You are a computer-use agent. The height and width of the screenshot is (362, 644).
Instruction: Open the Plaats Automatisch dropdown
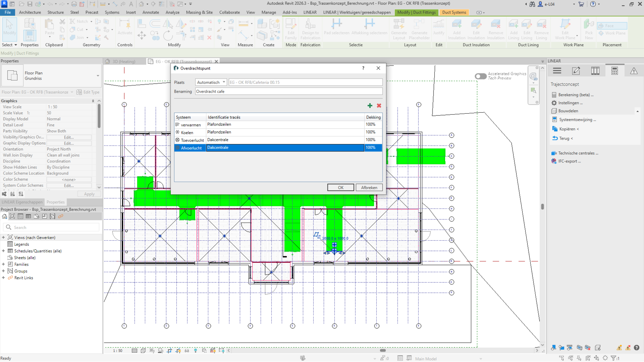(x=211, y=82)
